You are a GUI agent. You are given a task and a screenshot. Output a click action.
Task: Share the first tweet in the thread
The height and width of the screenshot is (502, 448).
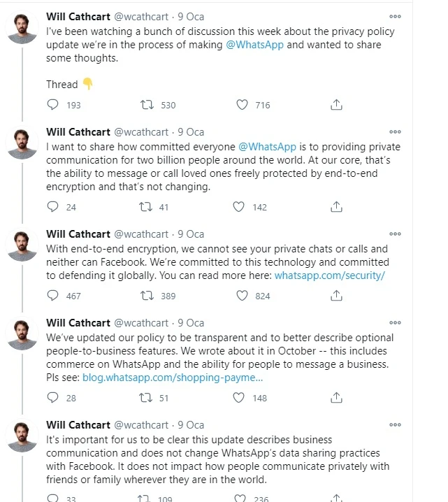pos(336,105)
